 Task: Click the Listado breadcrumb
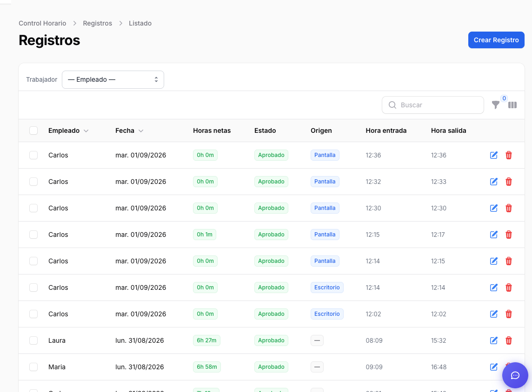click(140, 23)
